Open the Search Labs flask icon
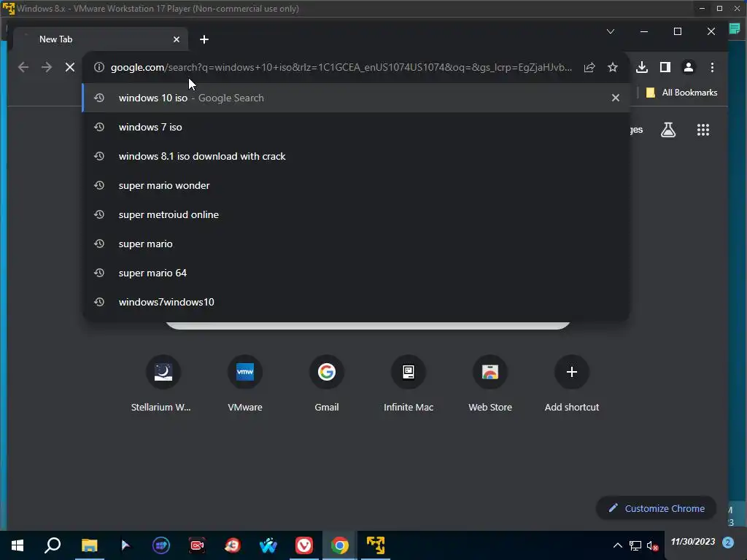Screen dimensions: 747x560 coord(668,130)
